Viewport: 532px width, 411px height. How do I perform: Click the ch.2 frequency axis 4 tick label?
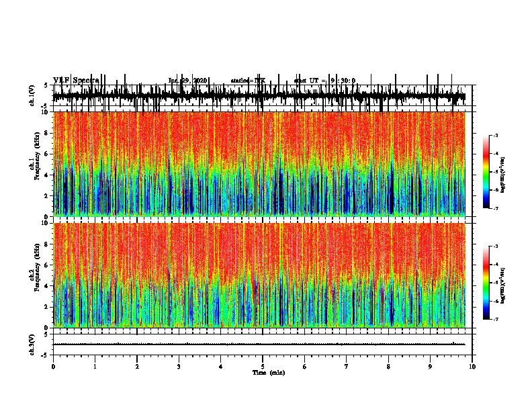coord(47,286)
